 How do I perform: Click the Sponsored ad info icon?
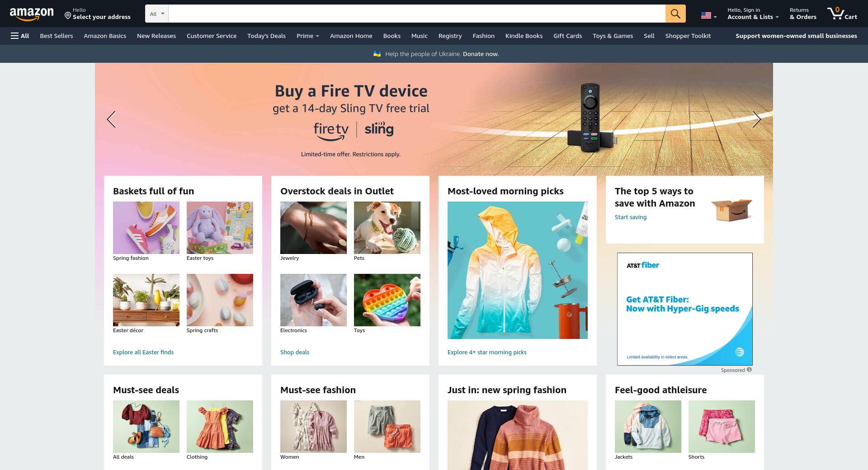point(749,370)
